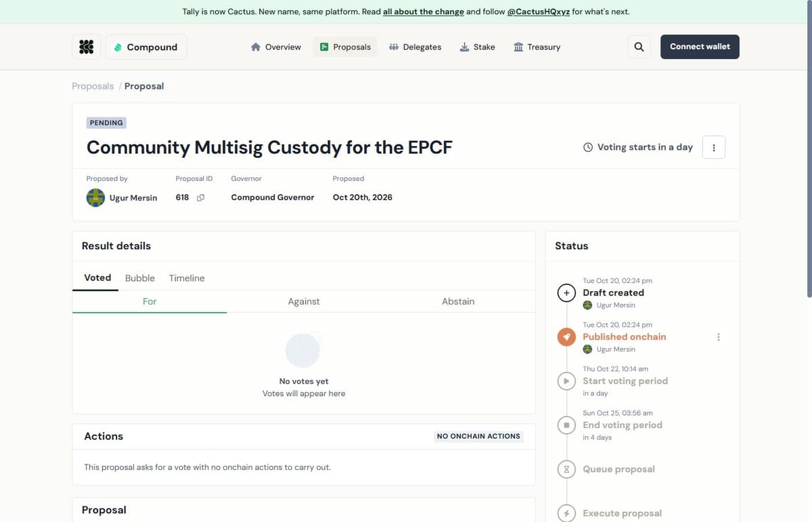The image size is (812, 522).
Task: Copy the proposal ID 618
Action: (x=200, y=198)
